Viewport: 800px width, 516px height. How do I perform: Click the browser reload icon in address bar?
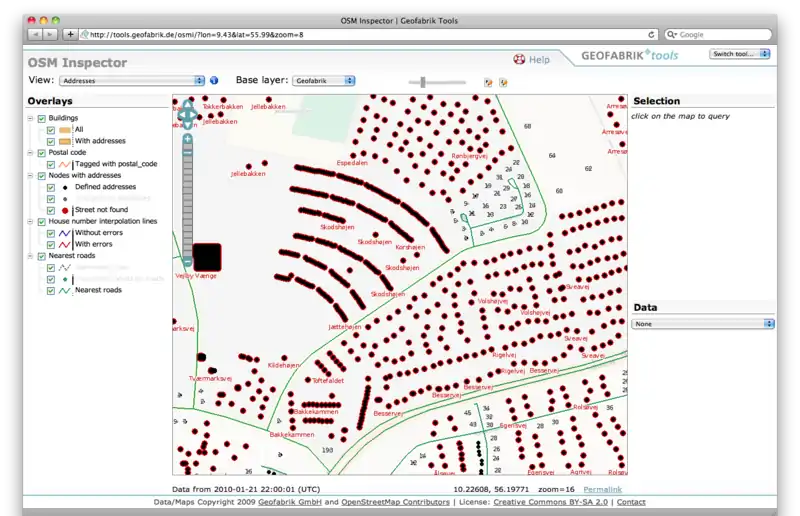pos(652,34)
